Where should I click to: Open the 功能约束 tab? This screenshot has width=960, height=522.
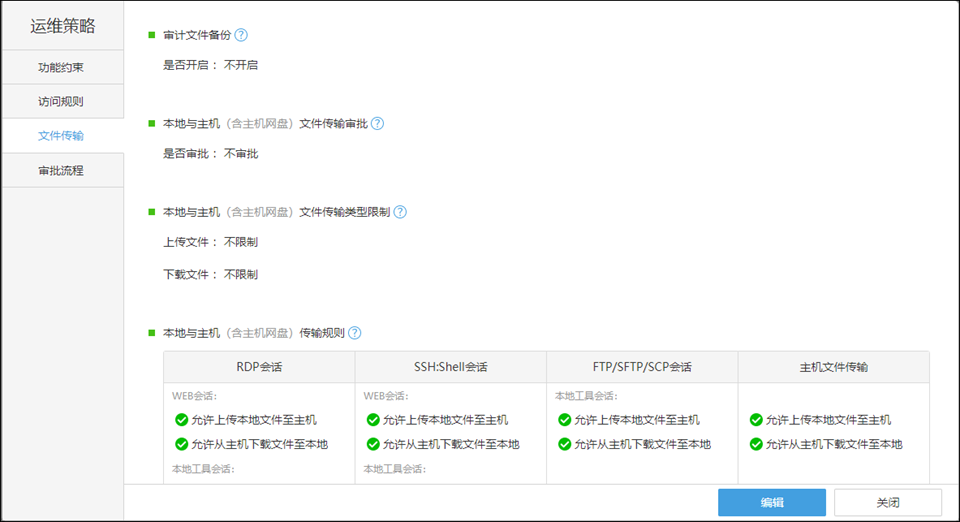tap(61, 68)
